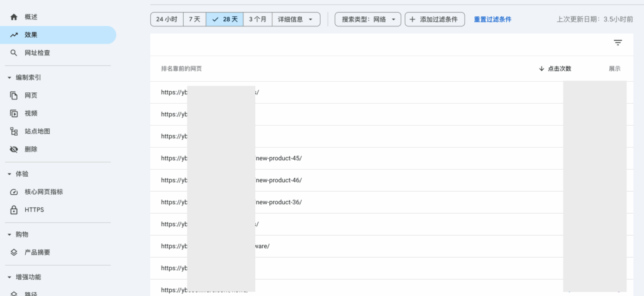Click the URL row ending new-product-45/
Image resolution: width=644 pixels, height=296 pixels.
[392, 158]
